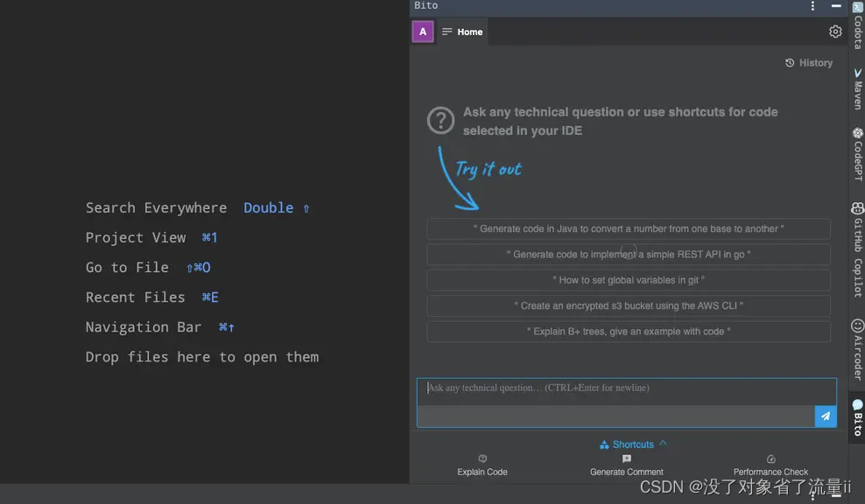Focus the 'Ask any technical question' input
This screenshot has width=865, height=504.
(x=627, y=392)
